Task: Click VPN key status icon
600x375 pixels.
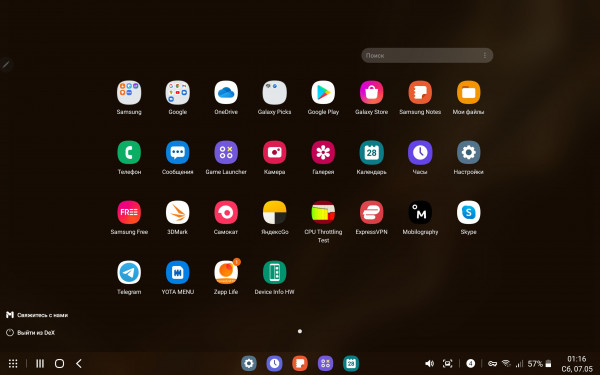Action: 492,364
